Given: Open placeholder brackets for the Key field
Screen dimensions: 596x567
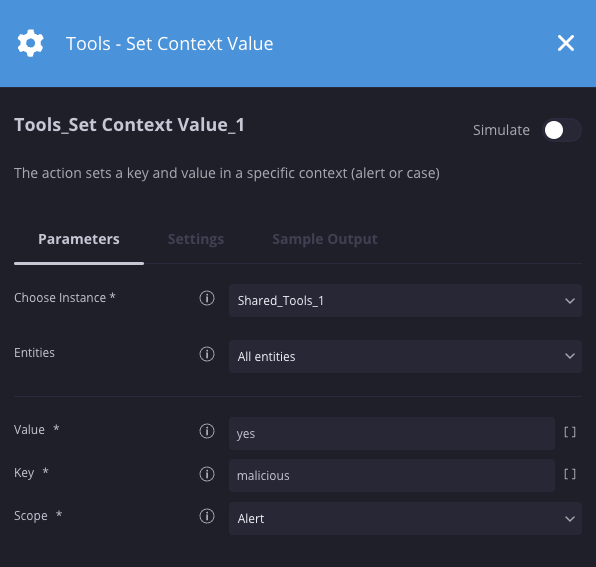Looking at the screenshot, I should (569, 474).
